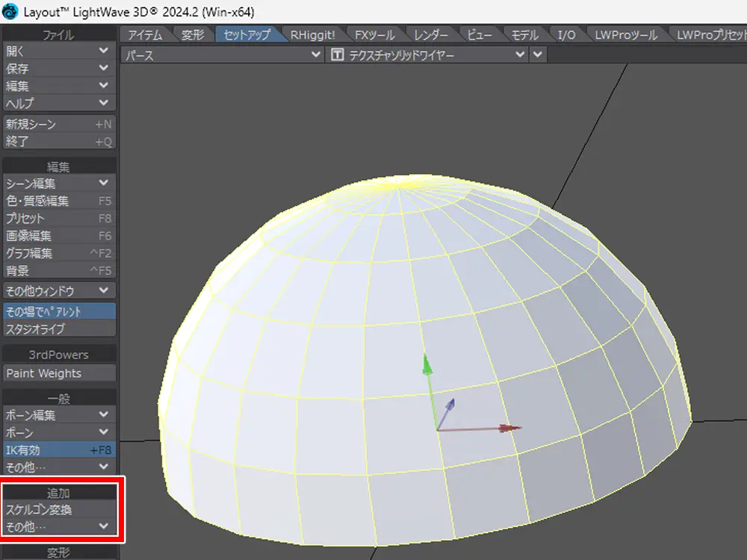Click the LightWave logo icon in title bar

point(10,11)
